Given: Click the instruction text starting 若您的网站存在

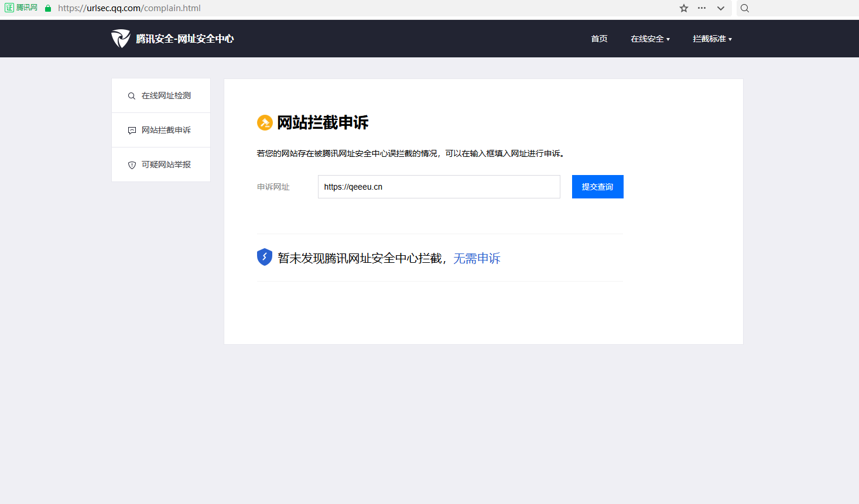Looking at the screenshot, I should (412, 153).
